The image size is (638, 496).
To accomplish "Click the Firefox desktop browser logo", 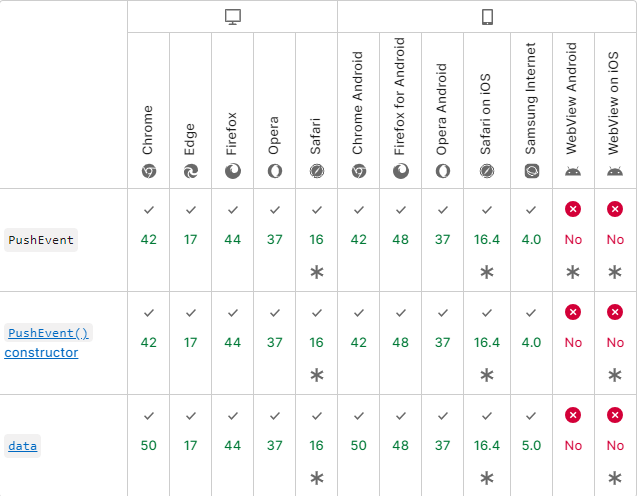I will coord(233,171).
